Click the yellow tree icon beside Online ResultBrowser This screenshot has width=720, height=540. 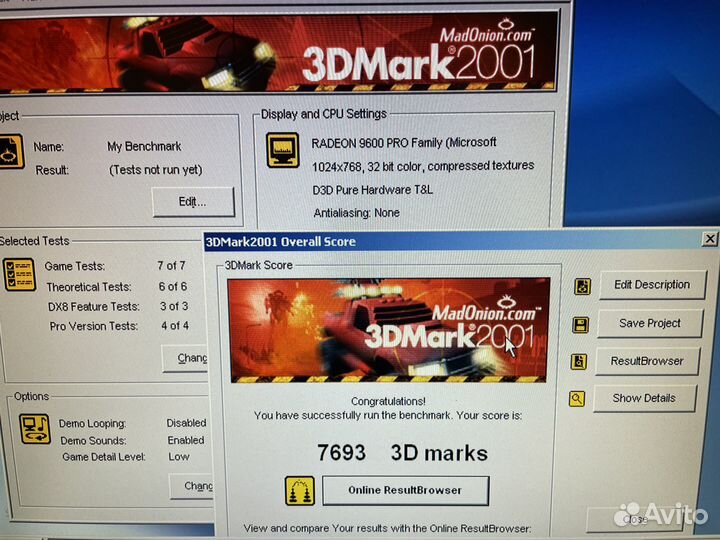[x=300, y=490]
